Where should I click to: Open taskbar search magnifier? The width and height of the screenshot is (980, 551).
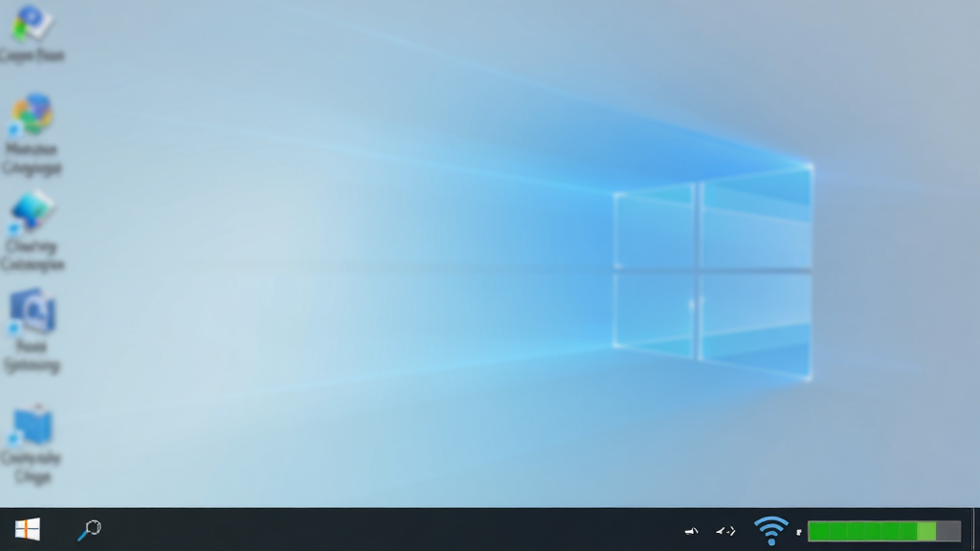point(89,530)
